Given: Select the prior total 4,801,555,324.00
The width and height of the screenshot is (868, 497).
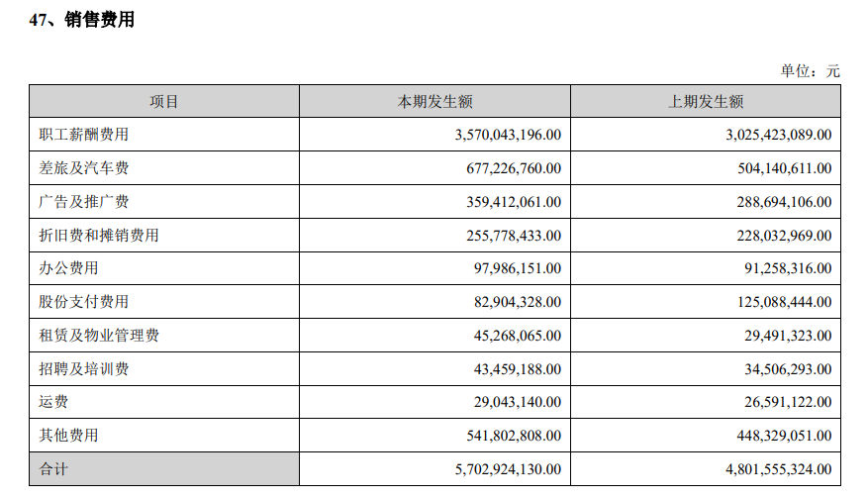Looking at the screenshot, I should tap(764, 469).
